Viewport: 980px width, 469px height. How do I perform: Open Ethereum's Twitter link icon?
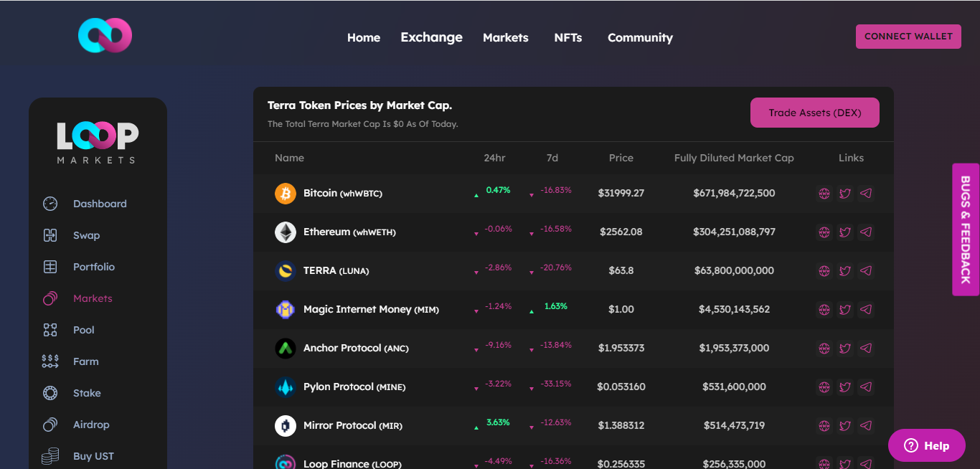(x=844, y=232)
